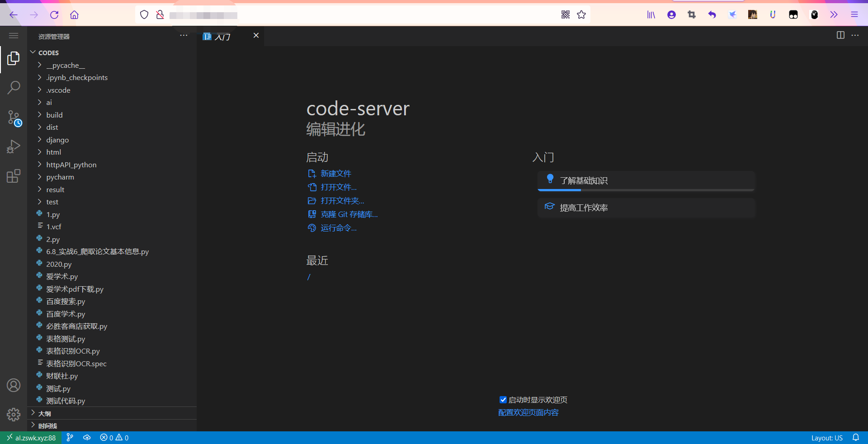Screen dimensions: 868x444
Task: Open the file 表格识别OCR.spec
Action: pyautogui.click(x=112, y=364)
